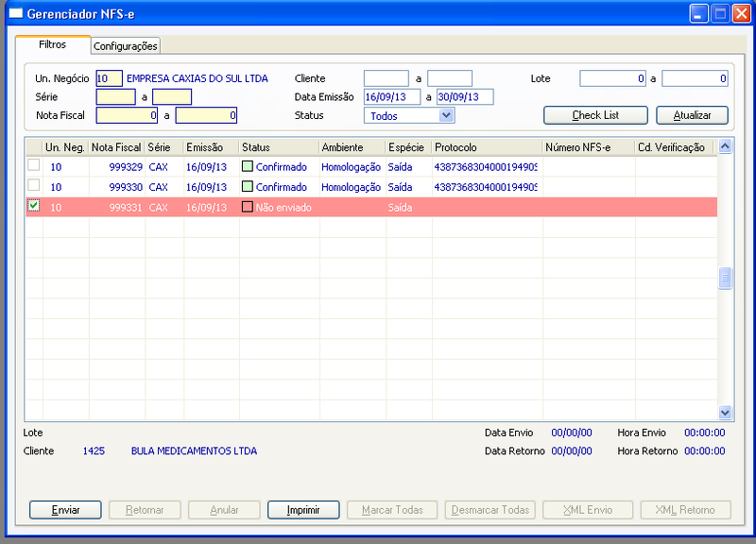Click the second Cliente input field
The image size is (756, 544).
[x=450, y=78]
